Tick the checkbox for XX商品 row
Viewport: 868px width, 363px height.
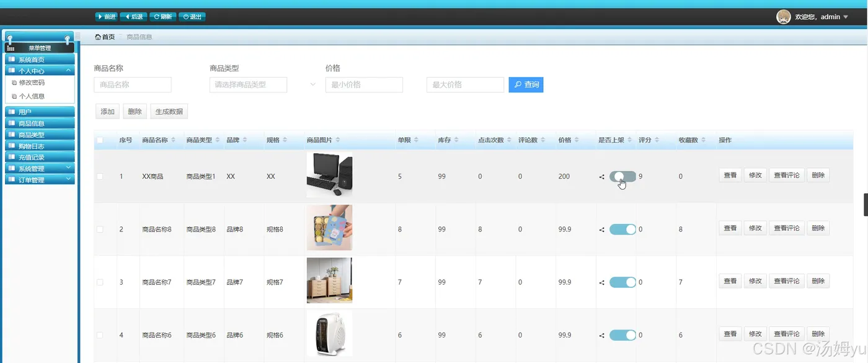[x=100, y=176]
